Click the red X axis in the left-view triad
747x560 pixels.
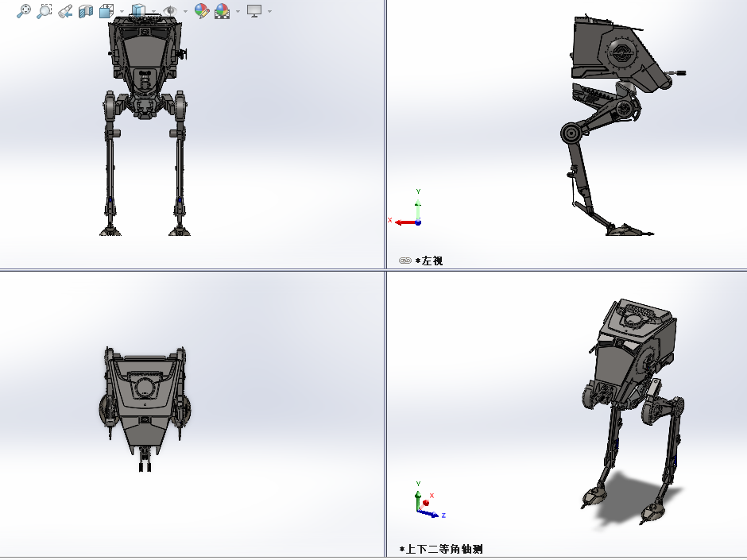tap(405, 222)
